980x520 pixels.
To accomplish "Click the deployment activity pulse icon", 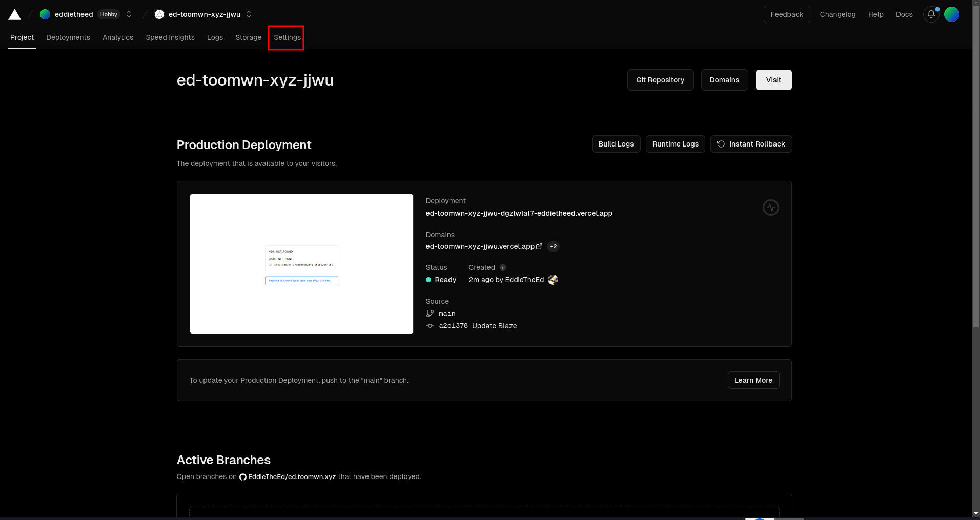I will point(770,207).
